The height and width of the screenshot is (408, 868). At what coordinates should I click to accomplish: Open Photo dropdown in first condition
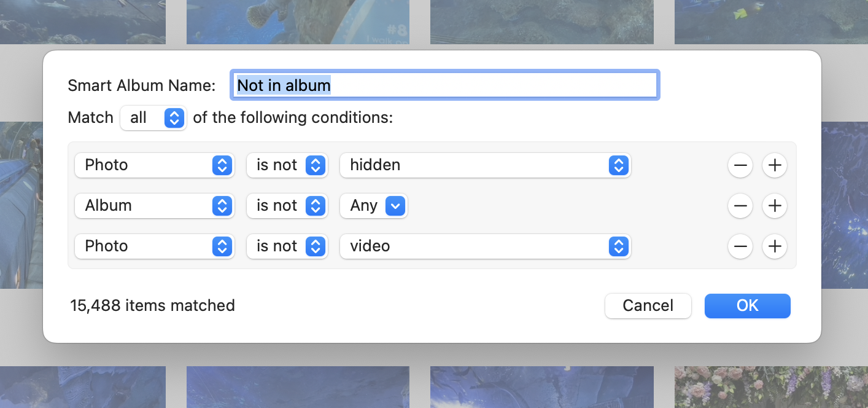click(154, 165)
